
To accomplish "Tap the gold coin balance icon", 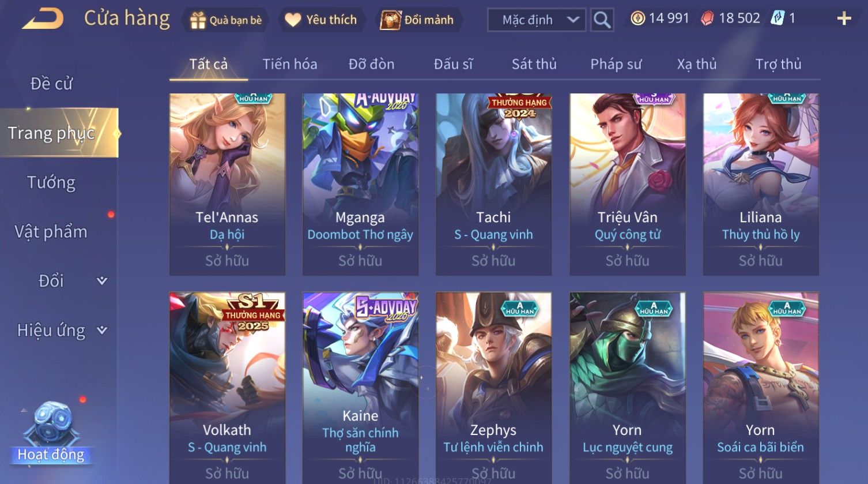I will [637, 18].
